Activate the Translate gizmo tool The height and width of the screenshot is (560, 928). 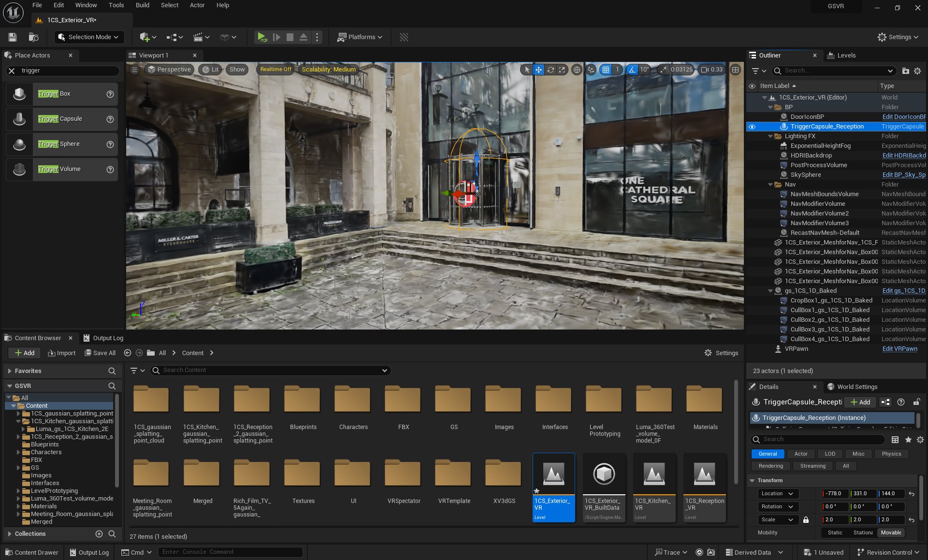(538, 70)
